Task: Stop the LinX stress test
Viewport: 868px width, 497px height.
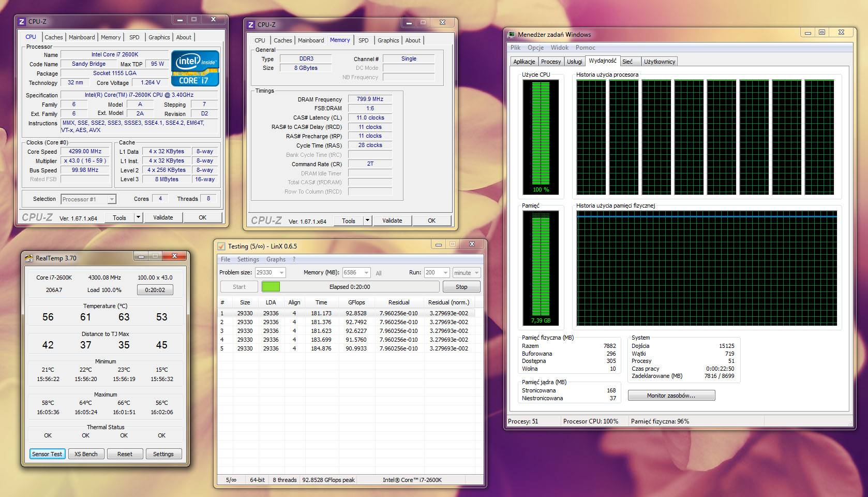Action: tap(461, 287)
